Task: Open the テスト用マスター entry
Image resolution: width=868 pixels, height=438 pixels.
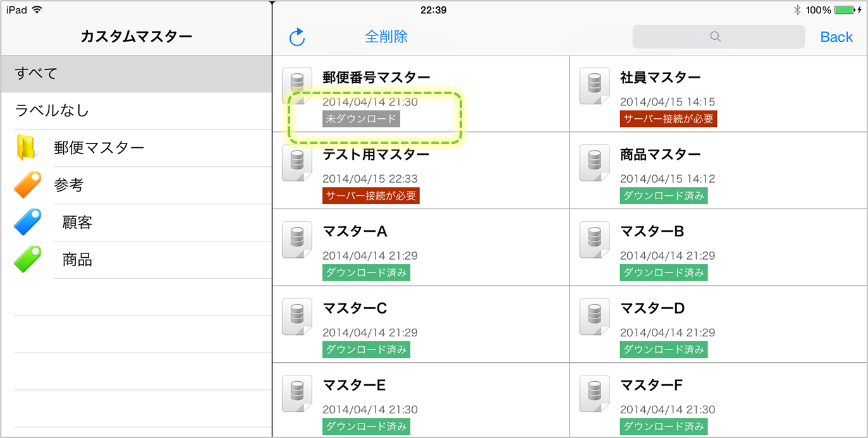Action: [376, 155]
